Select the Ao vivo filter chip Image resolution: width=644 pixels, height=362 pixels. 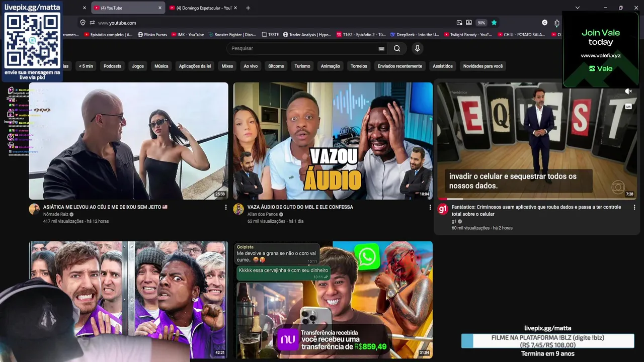click(251, 66)
